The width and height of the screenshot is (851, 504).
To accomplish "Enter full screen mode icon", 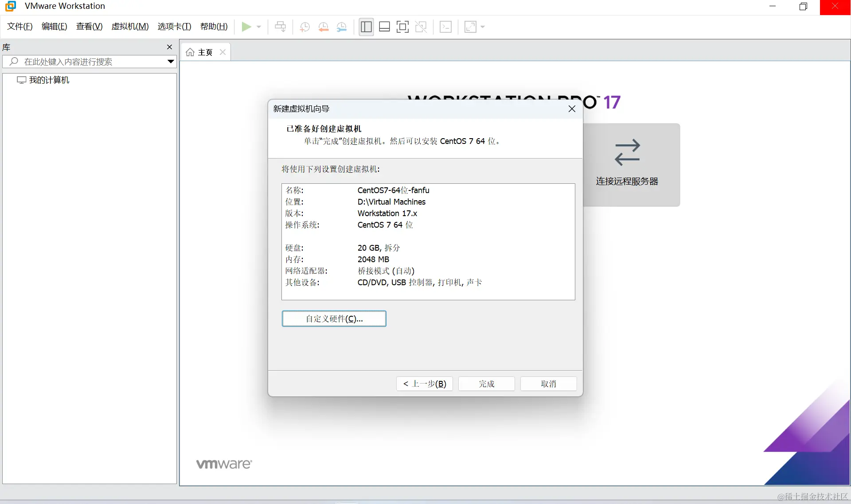I will click(402, 27).
